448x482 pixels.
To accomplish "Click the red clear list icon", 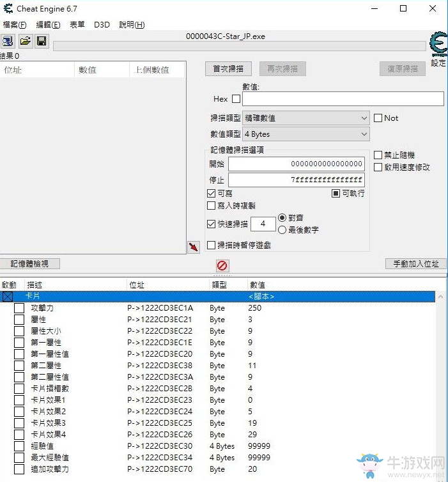I will pos(222,265).
